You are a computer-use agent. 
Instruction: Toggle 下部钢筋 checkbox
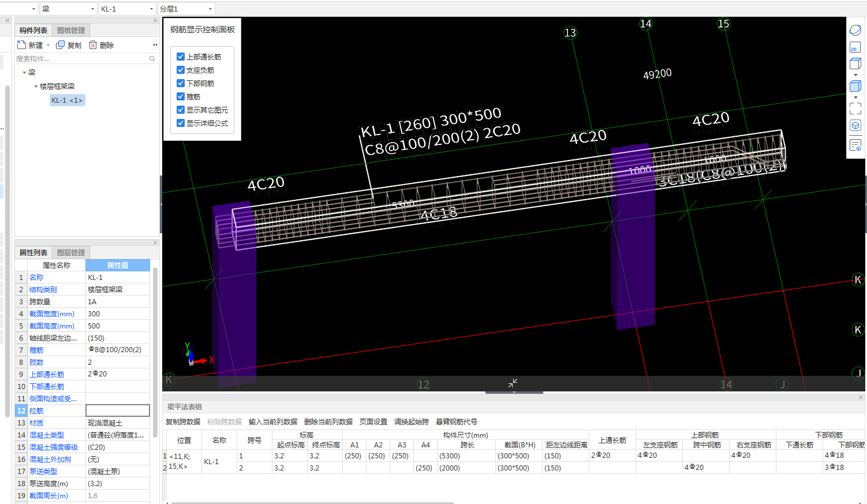click(181, 83)
